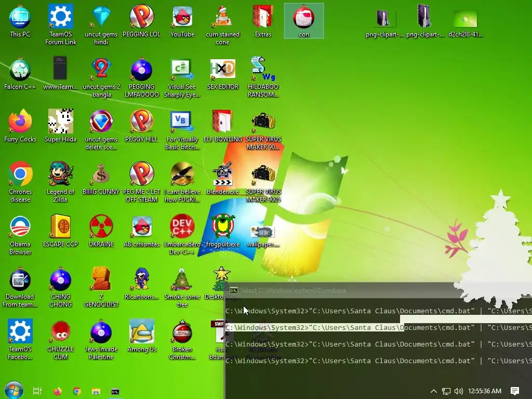Click the second png-clipart file thumbnail
Viewport: 532px width, 399px height.
tap(424, 16)
